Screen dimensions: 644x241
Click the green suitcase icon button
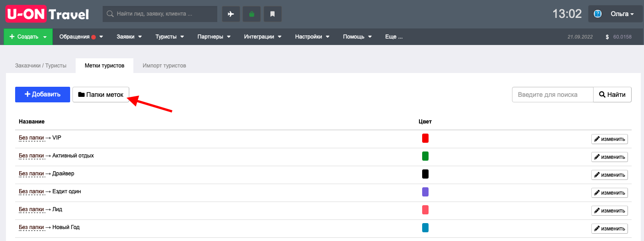(252, 14)
